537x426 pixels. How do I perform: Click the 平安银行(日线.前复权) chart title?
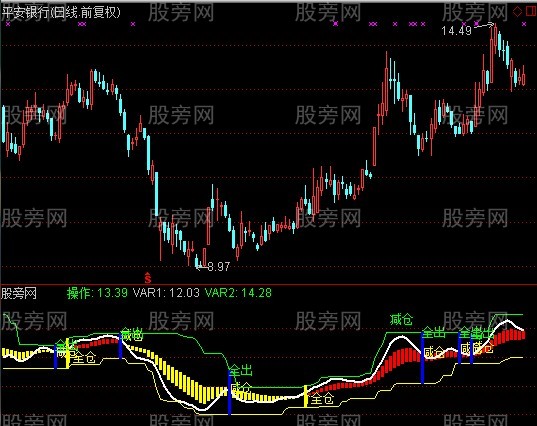(61, 13)
